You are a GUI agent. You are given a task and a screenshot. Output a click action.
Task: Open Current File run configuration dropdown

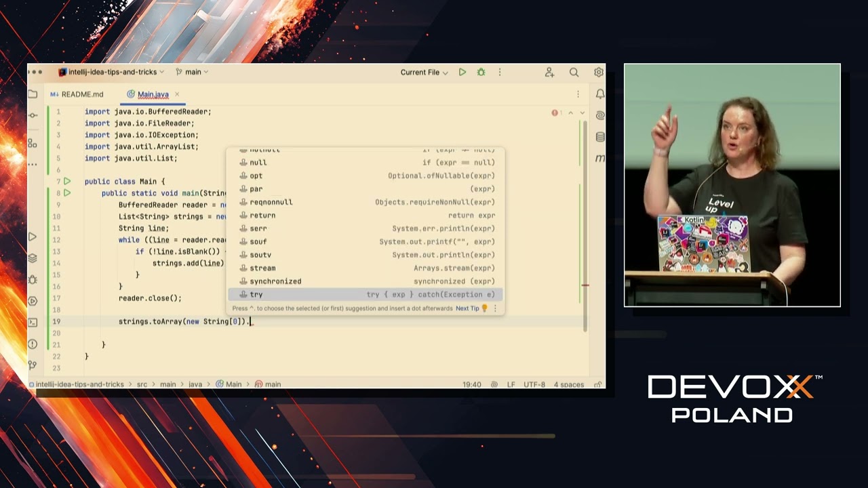[x=424, y=73]
